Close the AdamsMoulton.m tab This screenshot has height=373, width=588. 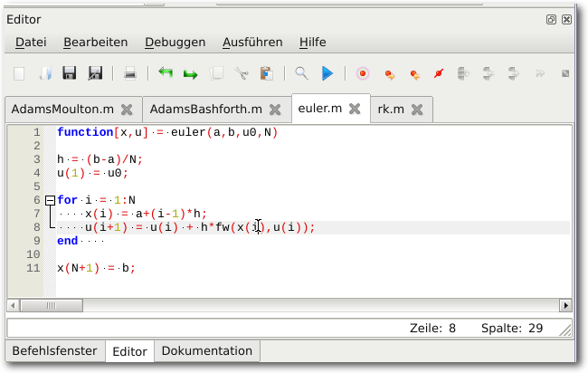point(127,110)
